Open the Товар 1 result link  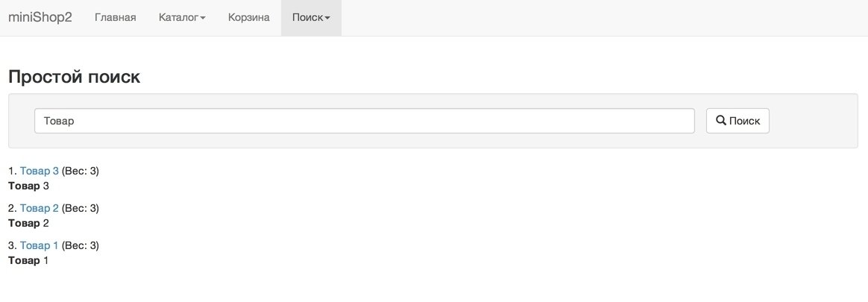(x=40, y=245)
